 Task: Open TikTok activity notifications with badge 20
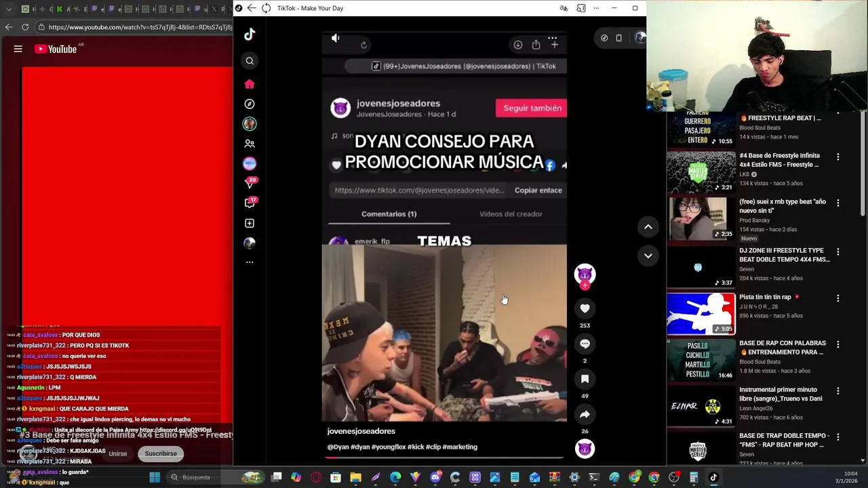[250, 183]
